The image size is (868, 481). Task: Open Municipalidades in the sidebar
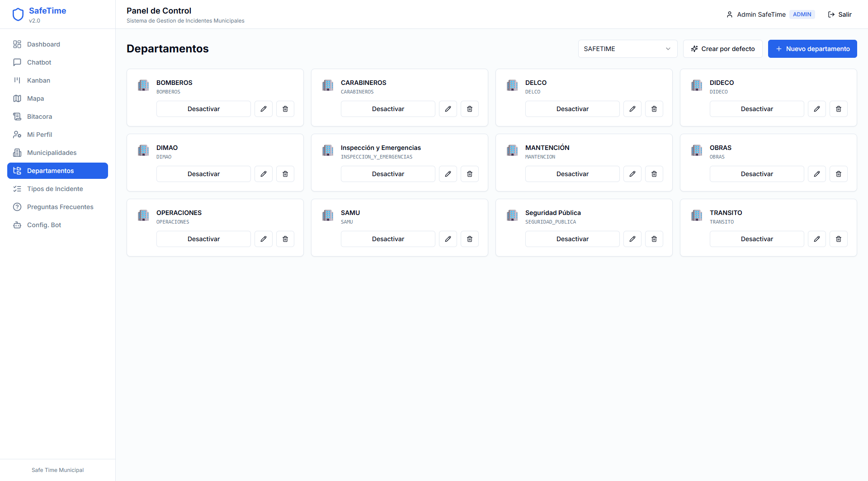coord(57,153)
